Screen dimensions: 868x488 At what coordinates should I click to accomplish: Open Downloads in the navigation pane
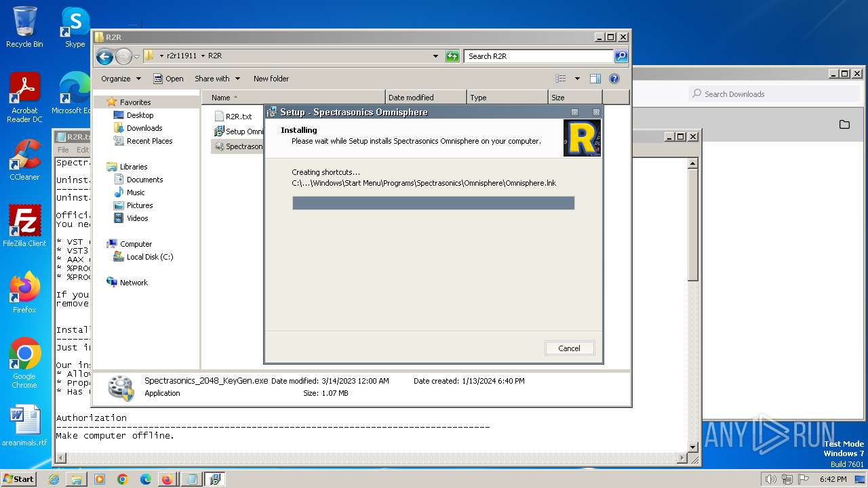138,128
